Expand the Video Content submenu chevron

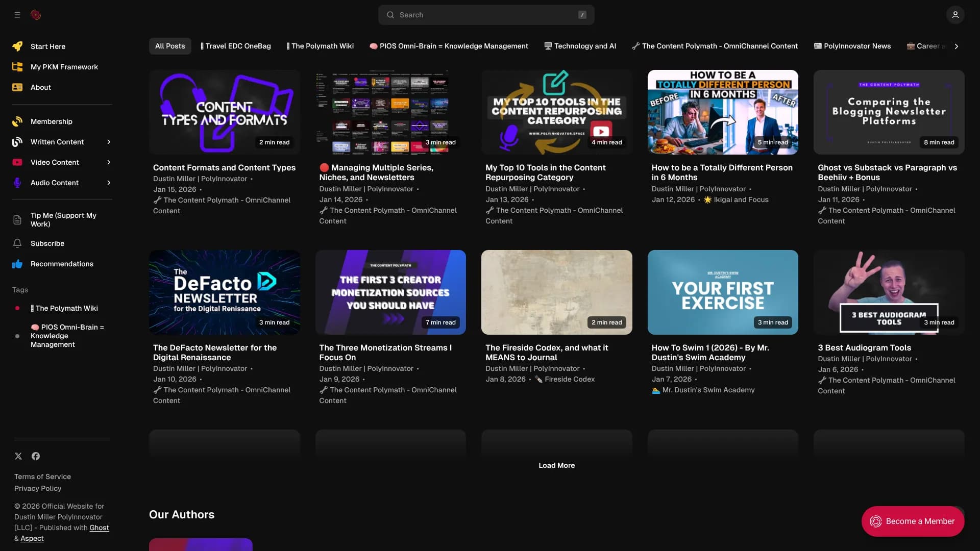(109, 162)
